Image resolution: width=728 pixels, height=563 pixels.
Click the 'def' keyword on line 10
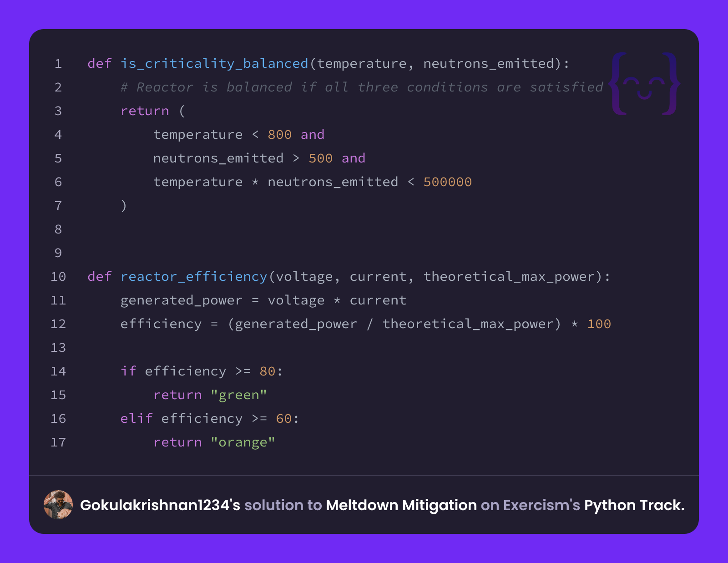coord(100,276)
